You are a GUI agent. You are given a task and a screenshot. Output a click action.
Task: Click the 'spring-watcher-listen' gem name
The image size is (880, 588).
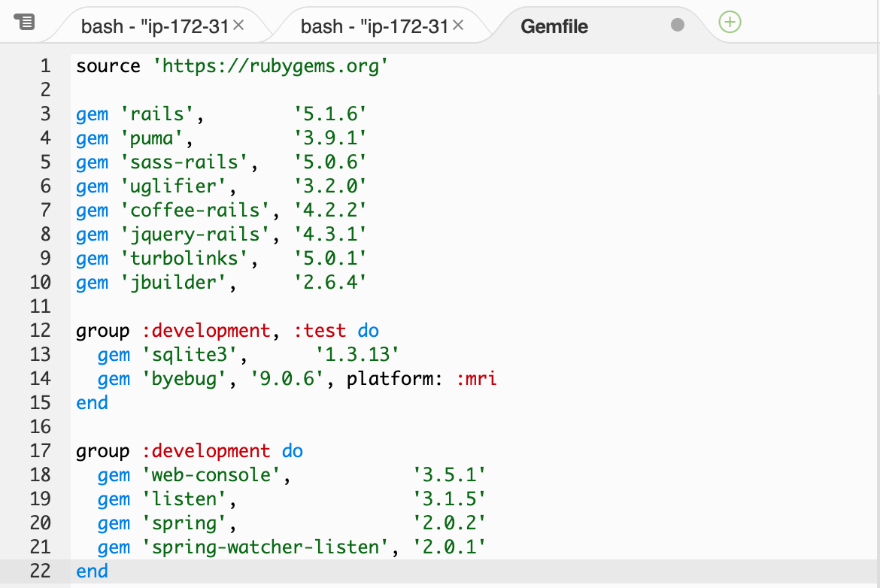coord(266,548)
